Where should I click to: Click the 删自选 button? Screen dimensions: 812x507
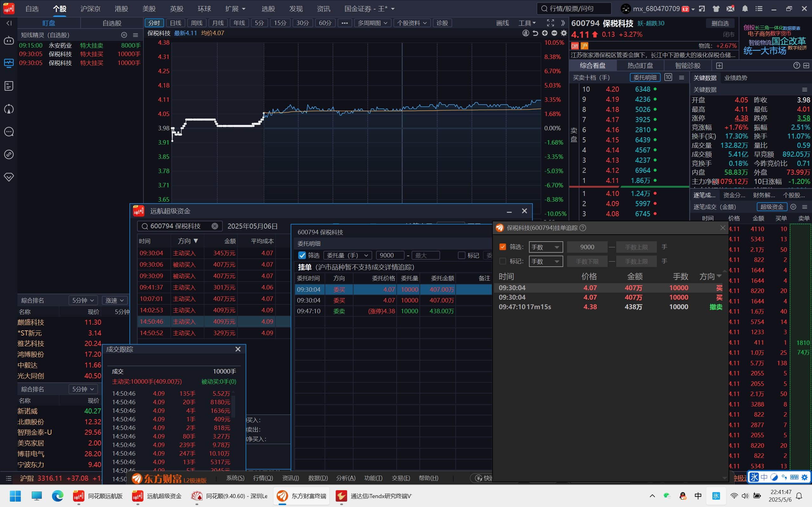tap(720, 23)
